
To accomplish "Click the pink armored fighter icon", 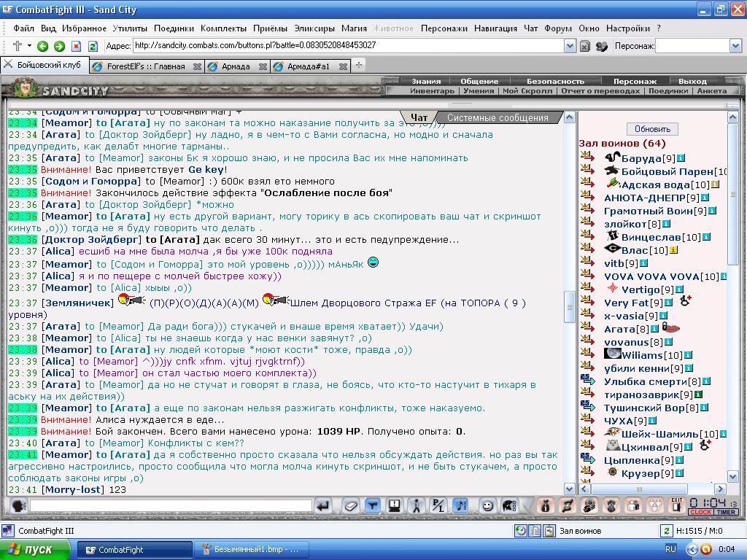I will pyautogui.click(x=589, y=505).
